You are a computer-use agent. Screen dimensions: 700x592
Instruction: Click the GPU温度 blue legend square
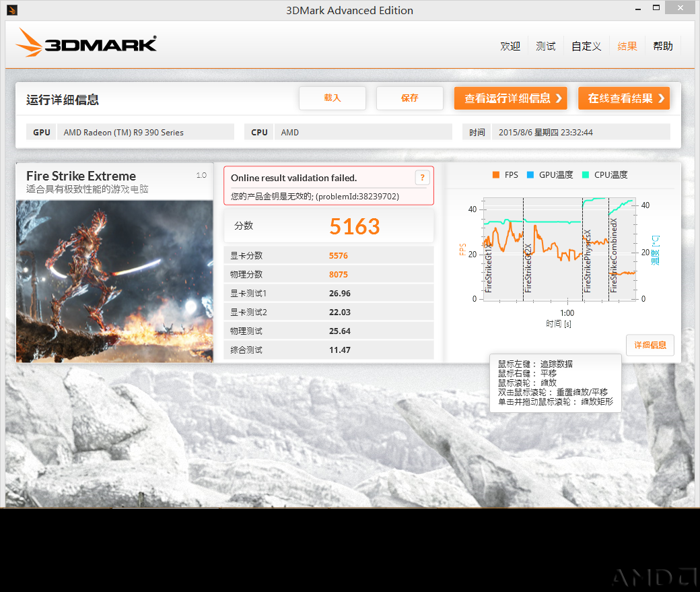click(530, 174)
